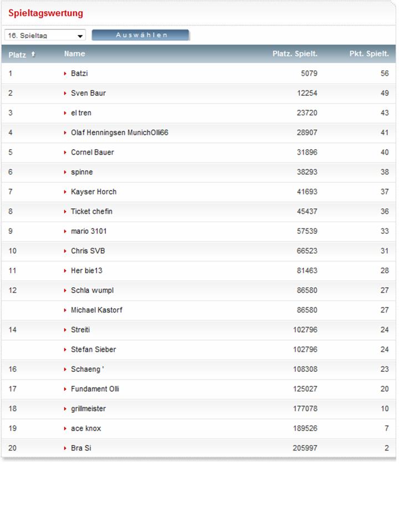399x532 pixels.
Task: Open ace knox player link
Action: pos(86,428)
